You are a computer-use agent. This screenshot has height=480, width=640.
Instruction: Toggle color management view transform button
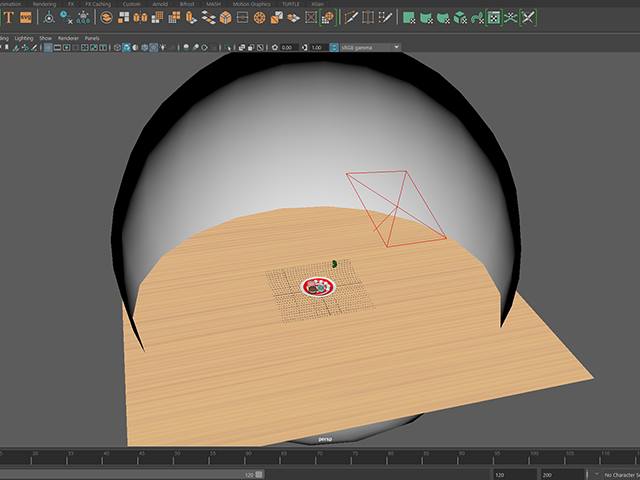pos(334,47)
